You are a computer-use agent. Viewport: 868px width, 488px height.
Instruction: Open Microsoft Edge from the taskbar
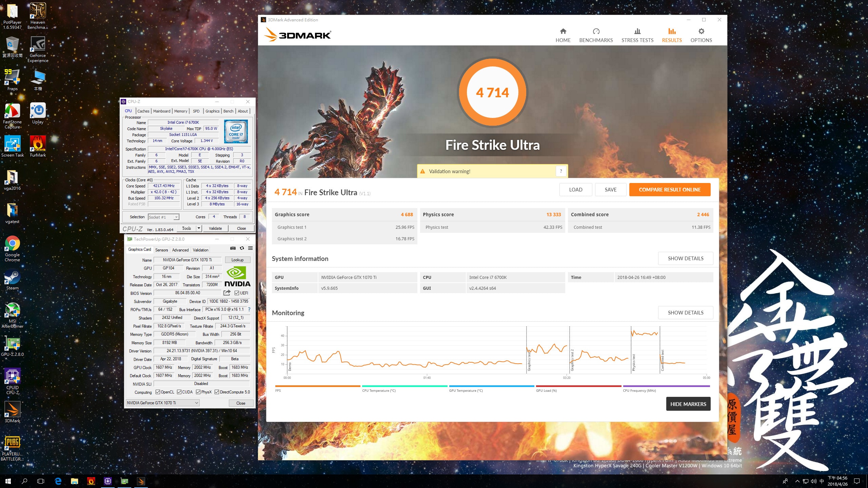click(58, 481)
